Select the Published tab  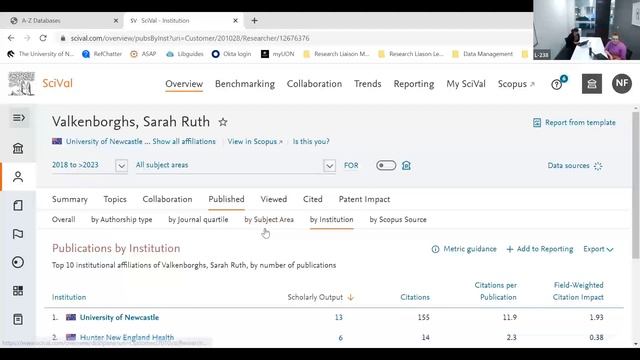pyautogui.click(x=227, y=199)
